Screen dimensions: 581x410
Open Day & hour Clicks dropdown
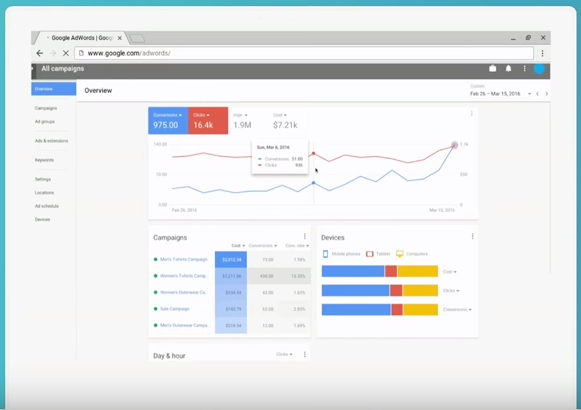[x=284, y=354]
